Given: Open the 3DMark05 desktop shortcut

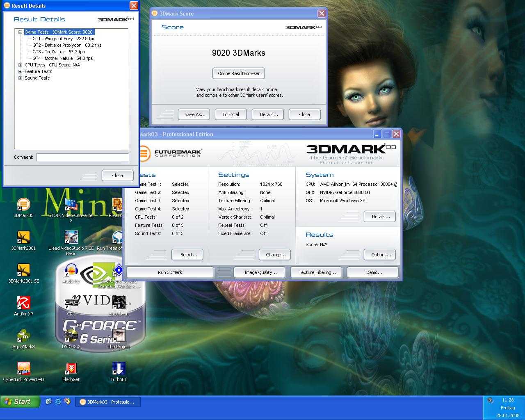Looking at the screenshot, I should tap(23, 207).
